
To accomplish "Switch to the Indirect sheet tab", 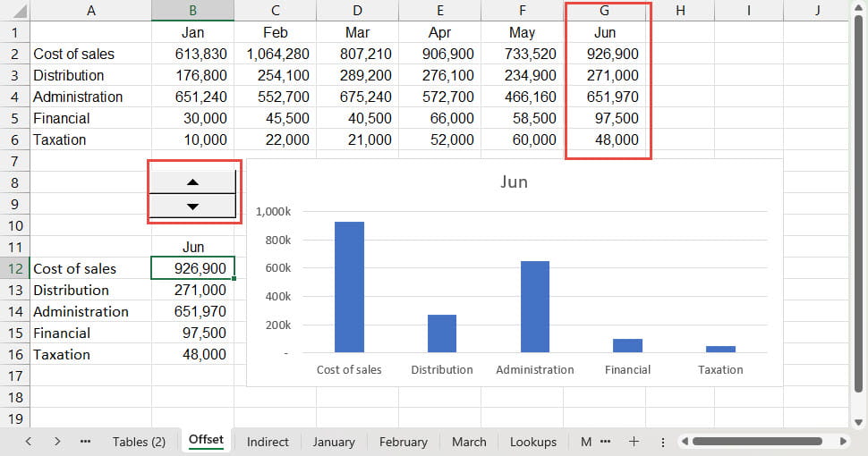I will coord(268,442).
